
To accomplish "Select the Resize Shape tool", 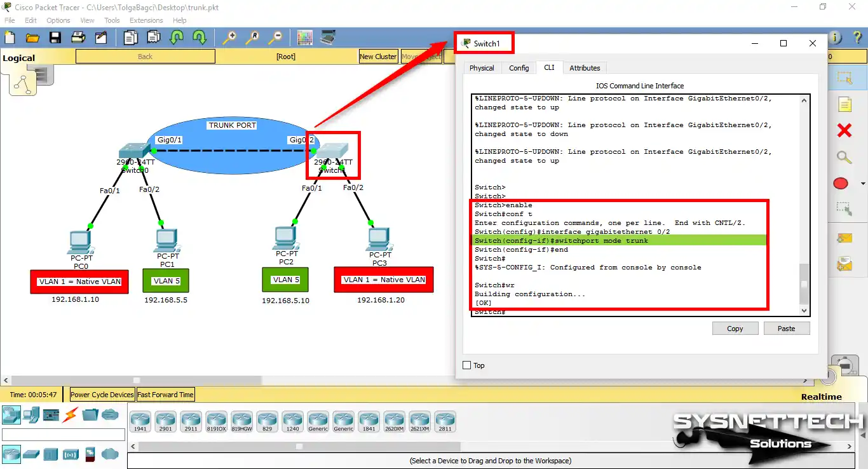I will point(844,207).
